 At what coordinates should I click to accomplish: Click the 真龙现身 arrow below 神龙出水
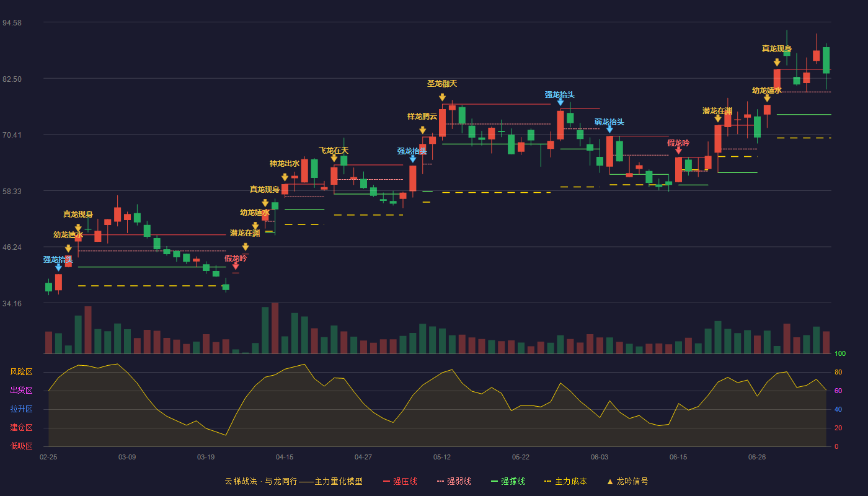(265, 203)
